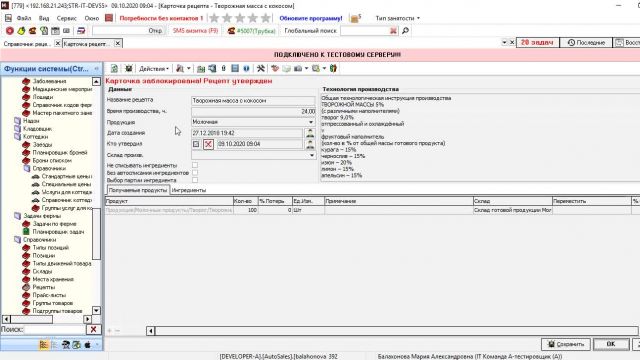The height and width of the screenshot is (360, 640).
Task: Open the Действия dropdown menu
Action: pos(153,69)
